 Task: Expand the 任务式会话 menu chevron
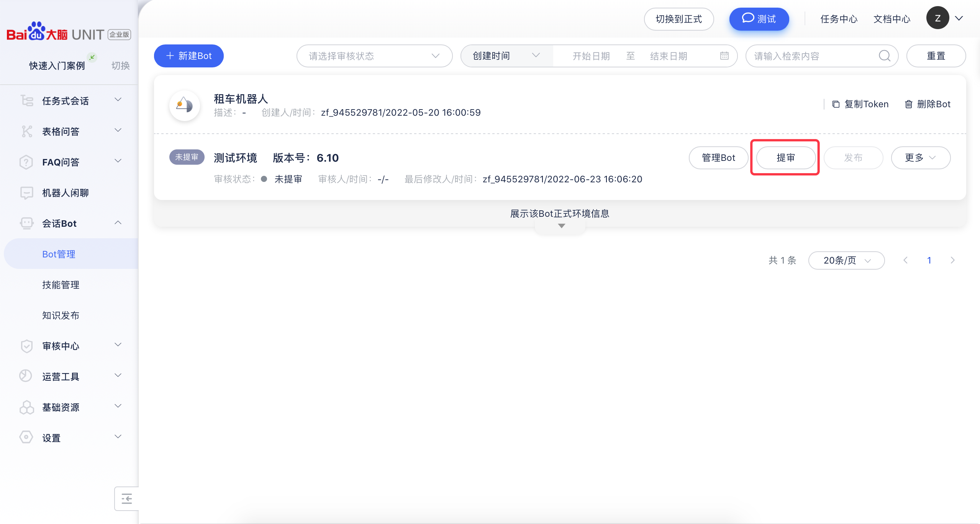pyautogui.click(x=118, y=100)
